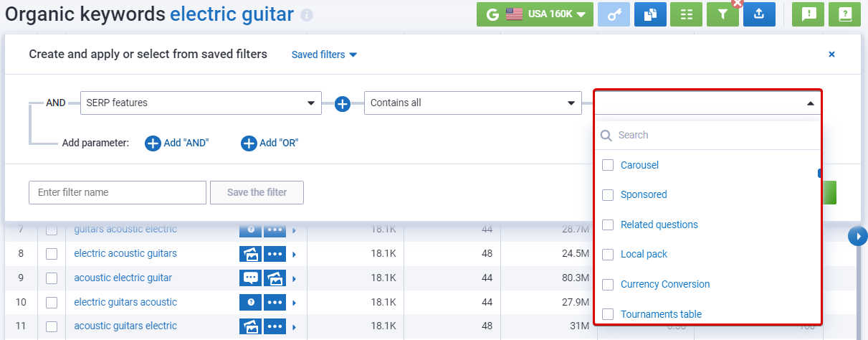The image size is (868, 340).
Task: Open the Saved filters menu
Action: click(324, 55)
